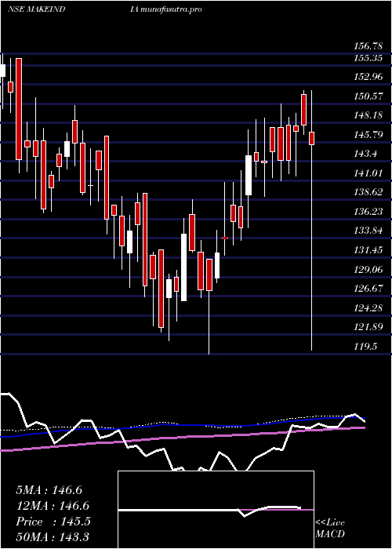Click the 141.01 price level label
This screenshot has height=549, width=392.
tap(368, 173)
